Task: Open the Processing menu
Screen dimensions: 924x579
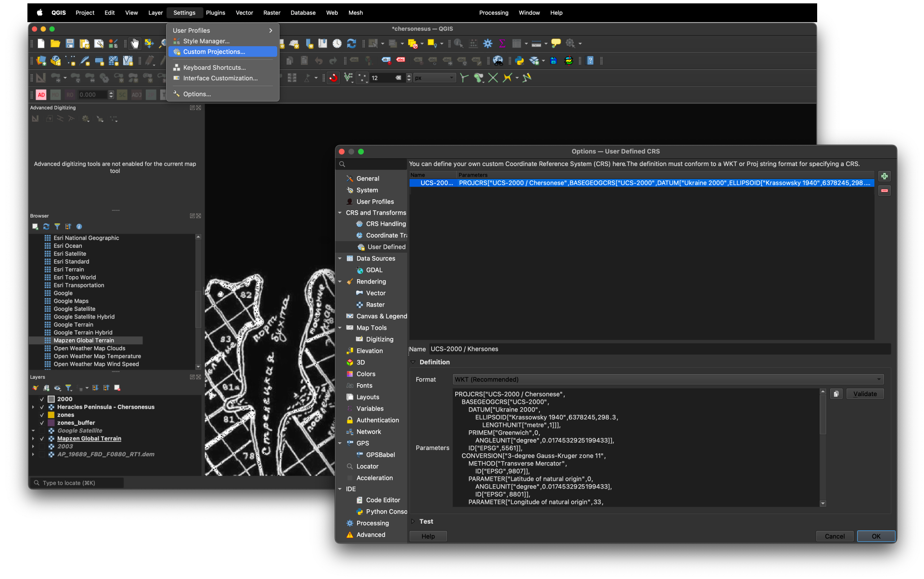Action: click(x=494, y=13)
